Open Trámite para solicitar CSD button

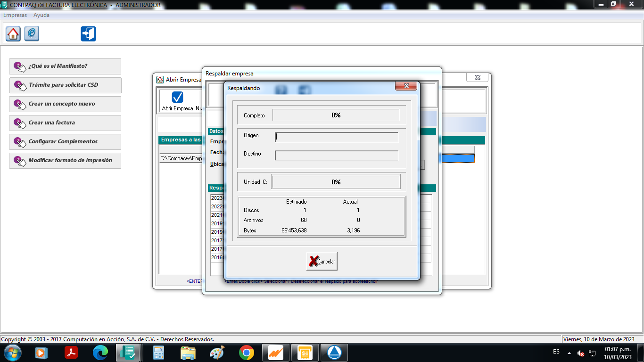click(65, 85)
